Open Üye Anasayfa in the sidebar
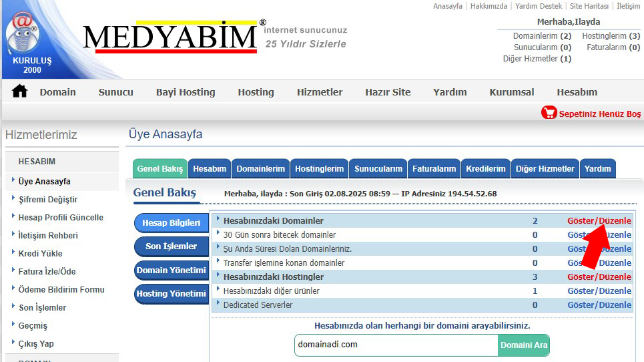Image resolution: width=644 pixels, height=362 pixels. point(44,181)
